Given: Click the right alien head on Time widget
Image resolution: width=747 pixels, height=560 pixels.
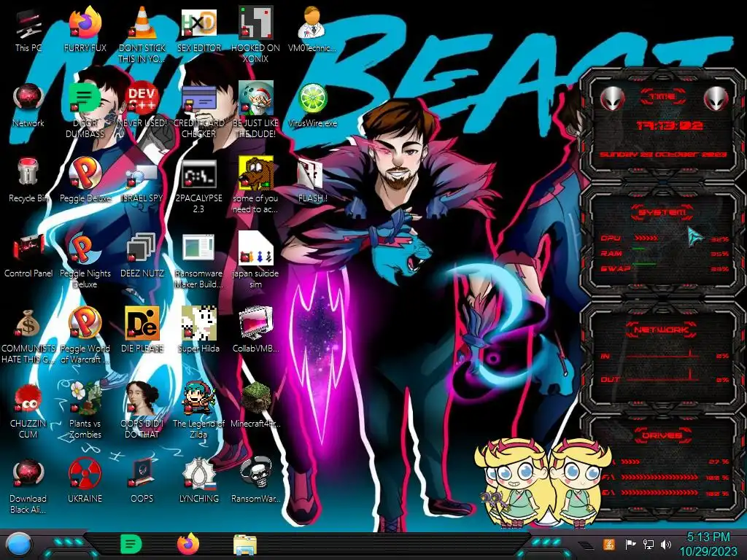Looking at the screenshot, I should coord(716,98).
